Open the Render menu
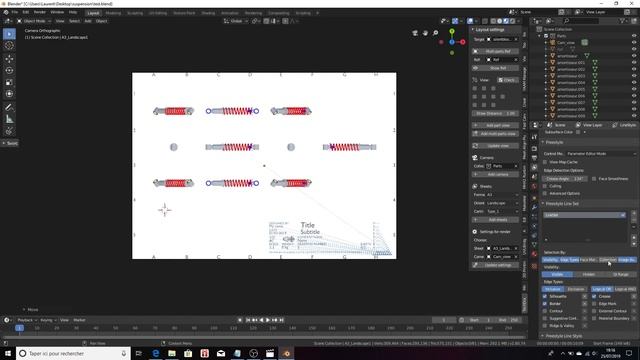This screenshot has width=640, height=360. tap(40, 12)
